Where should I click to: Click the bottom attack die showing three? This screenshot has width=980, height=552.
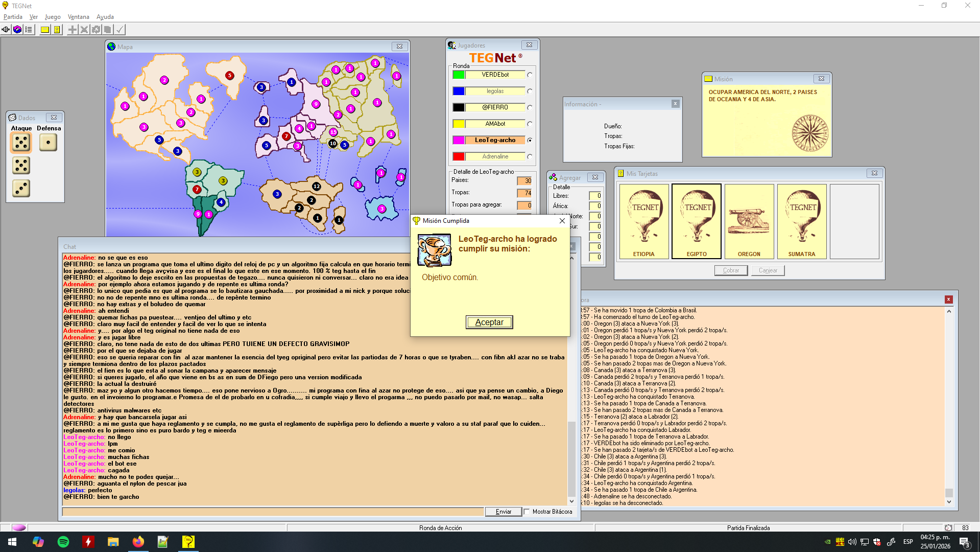tap(21, 189)
